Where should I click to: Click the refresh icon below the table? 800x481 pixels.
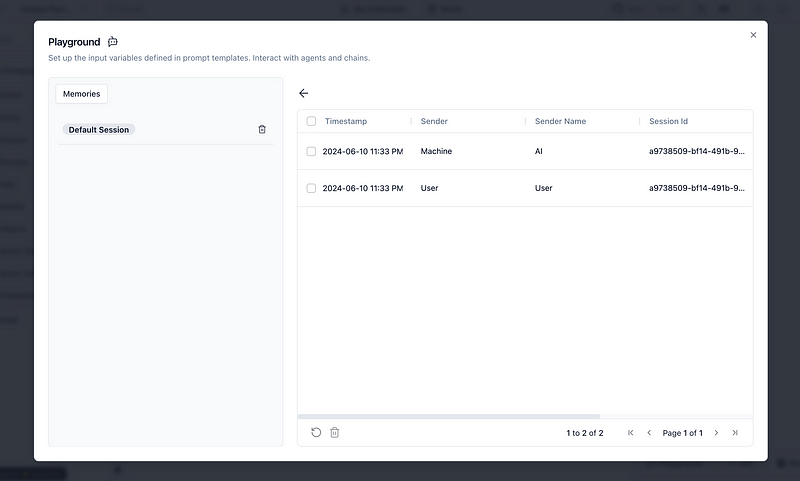(316, 432)
